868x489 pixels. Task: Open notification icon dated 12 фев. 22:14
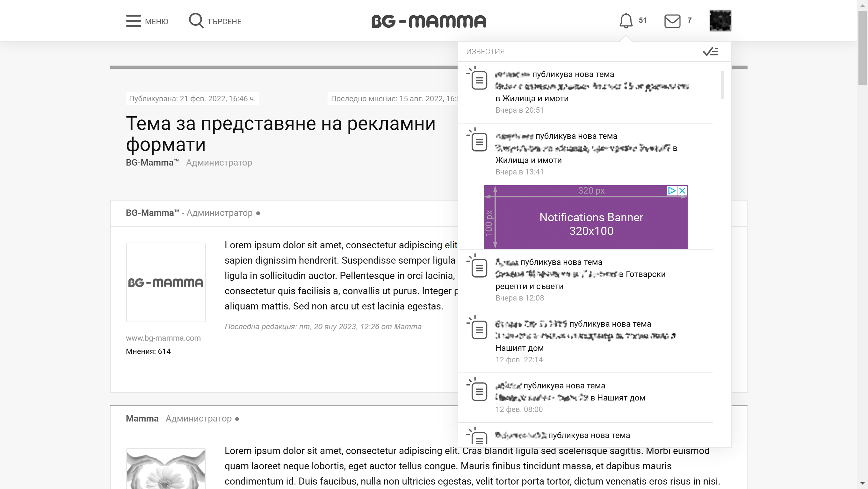click(477, 328)
